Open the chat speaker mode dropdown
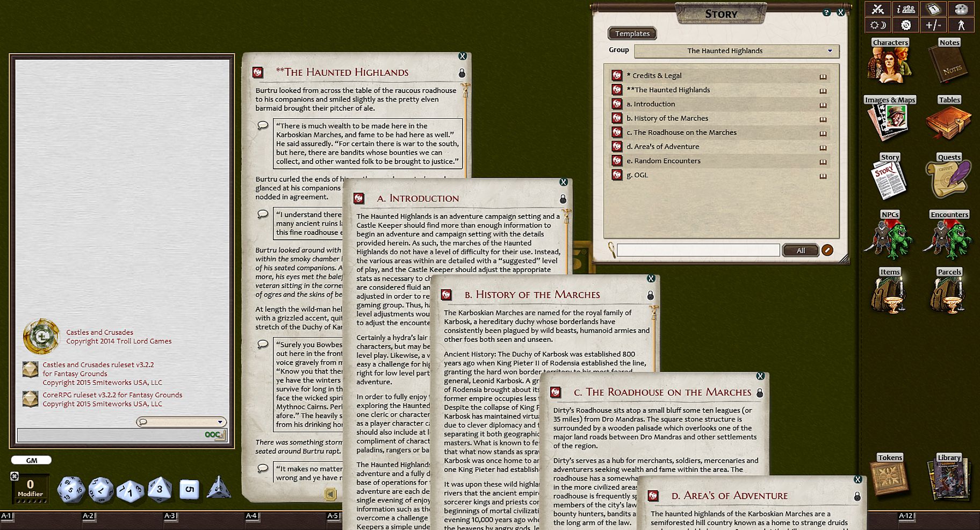The height and width of the screenshot is (530, 980). (181, 422)
